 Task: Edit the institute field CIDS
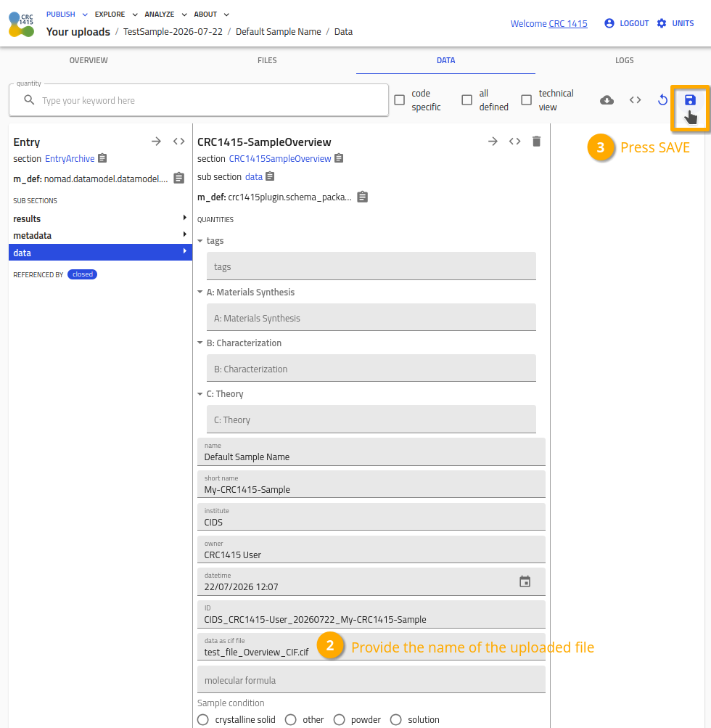[x=371, y=517]
